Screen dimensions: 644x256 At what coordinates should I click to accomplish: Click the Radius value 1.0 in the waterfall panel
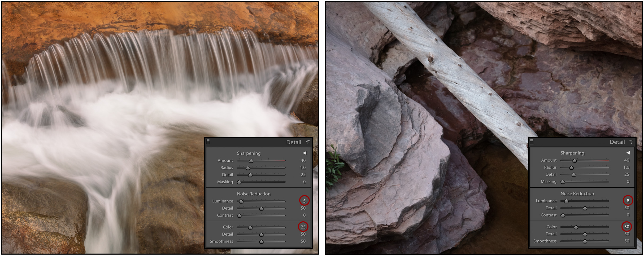point(303,167)
